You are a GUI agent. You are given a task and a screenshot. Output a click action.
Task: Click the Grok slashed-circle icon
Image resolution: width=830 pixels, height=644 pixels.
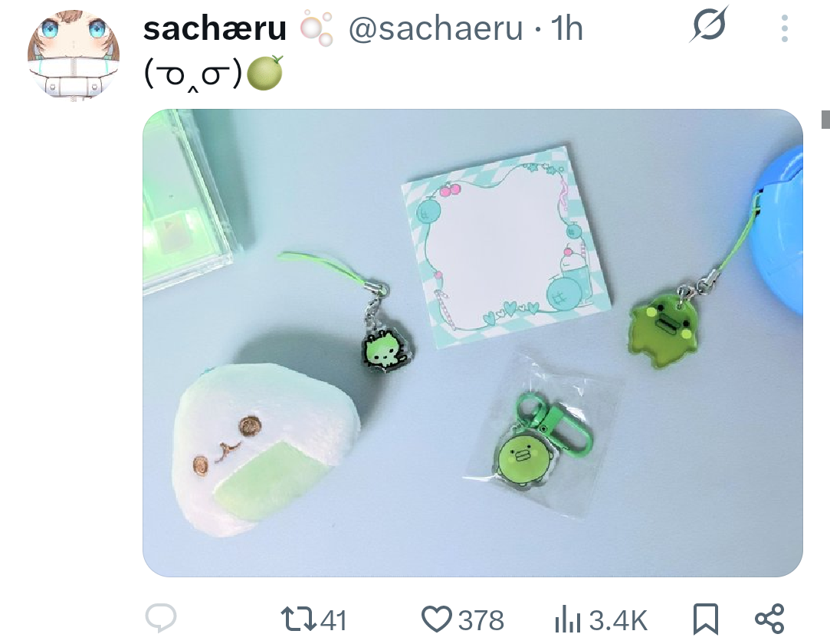pos(709,25)
